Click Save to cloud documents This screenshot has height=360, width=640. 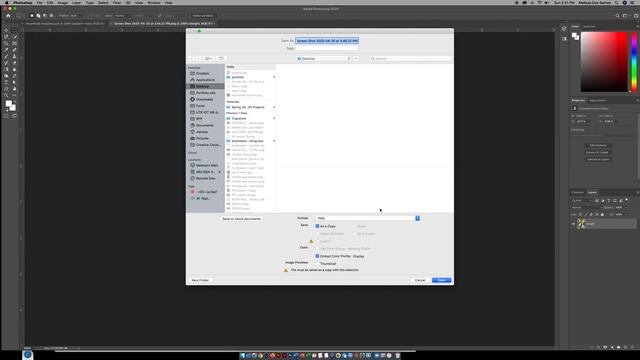(x=242, y=219)
